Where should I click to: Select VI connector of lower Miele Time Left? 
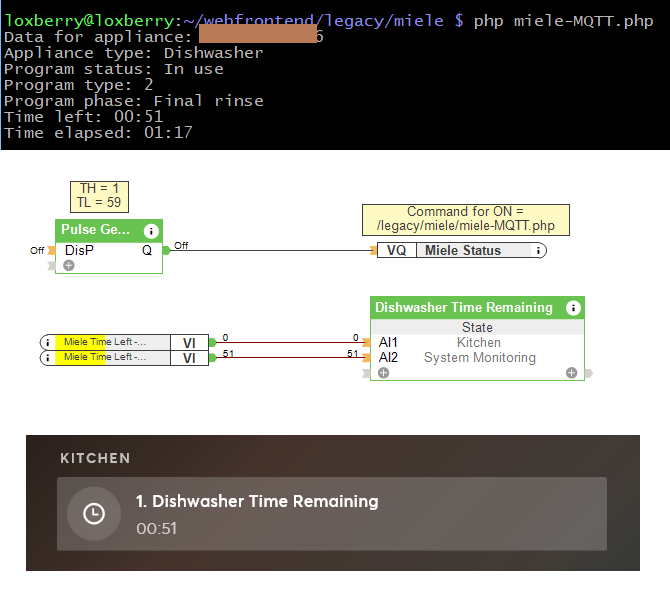[189, 358]
